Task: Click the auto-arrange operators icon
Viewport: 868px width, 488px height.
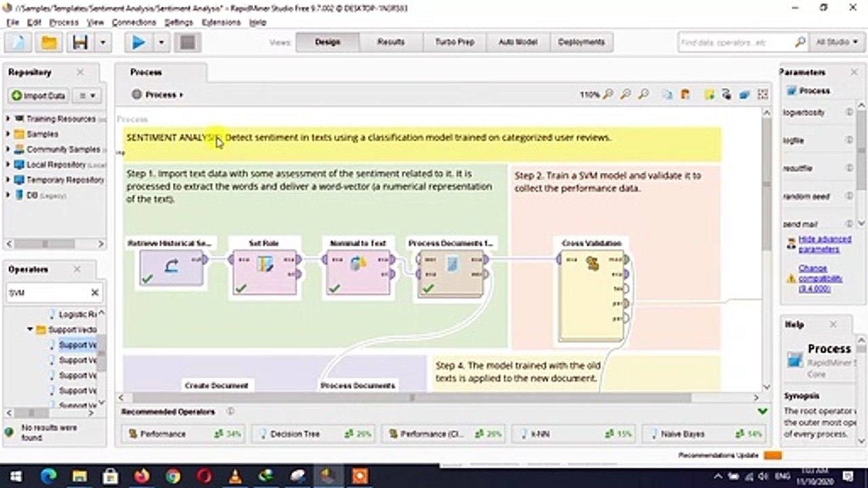Action: coord(744,95)
